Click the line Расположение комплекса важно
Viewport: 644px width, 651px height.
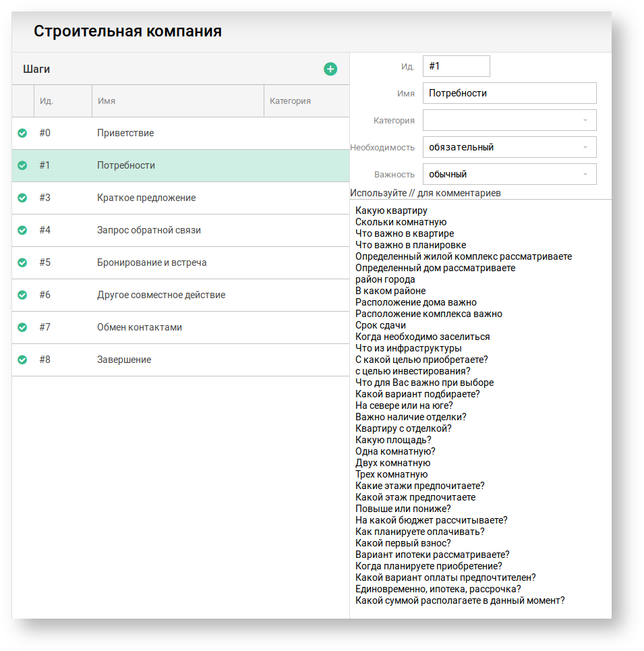pyautogui.click(x=429, y=314)
